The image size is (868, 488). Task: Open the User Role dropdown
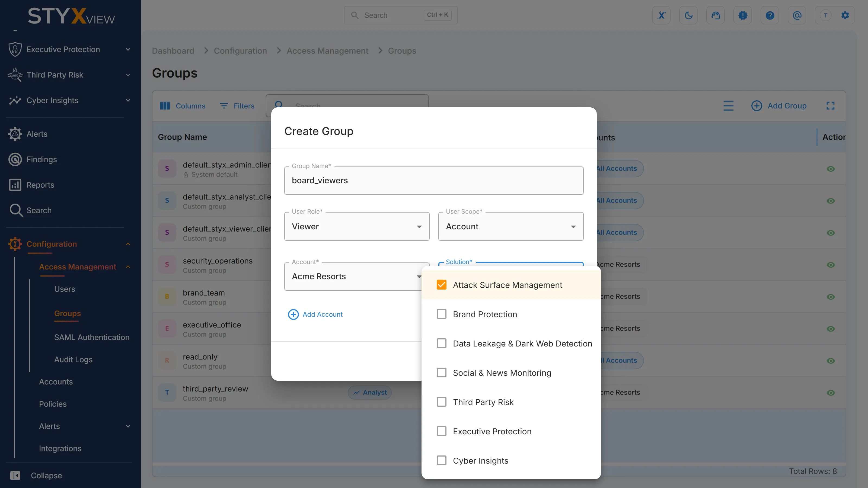[x=357, y=226]
